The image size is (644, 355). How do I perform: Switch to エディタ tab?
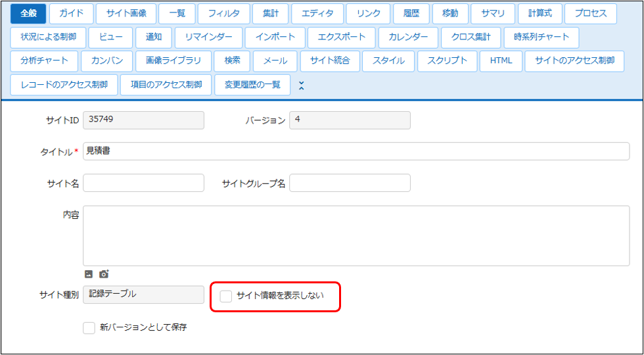click(317, 14)
